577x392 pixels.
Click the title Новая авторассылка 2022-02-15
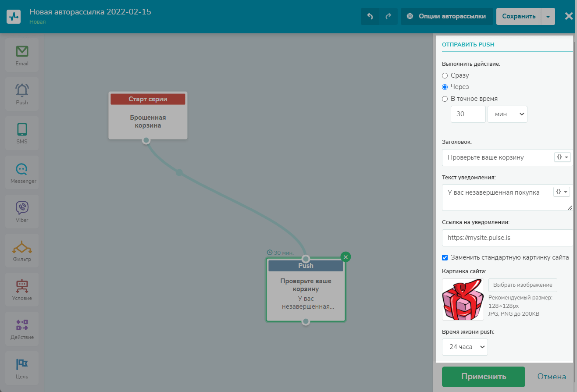pyautogui.click(x=90, y=12)
